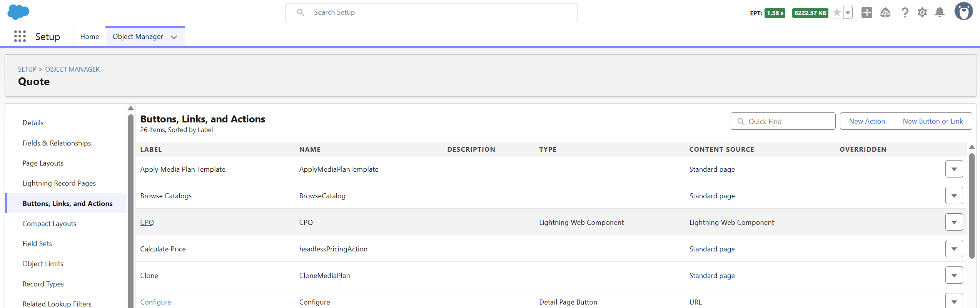980x308 pixels.
Task: Open the App Launcher dots icon
Action: (20, 36)
